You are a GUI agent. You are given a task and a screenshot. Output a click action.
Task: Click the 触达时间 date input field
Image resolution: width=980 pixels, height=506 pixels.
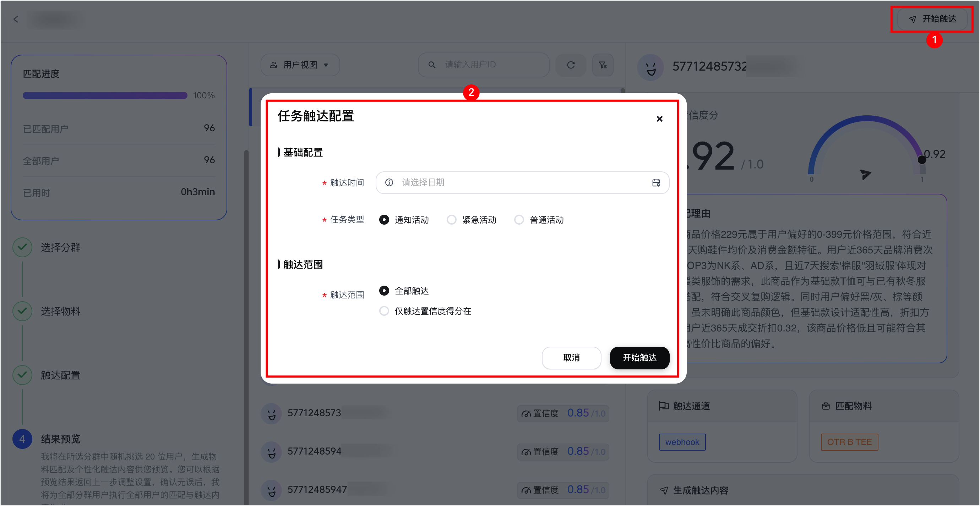coord(522,183)
